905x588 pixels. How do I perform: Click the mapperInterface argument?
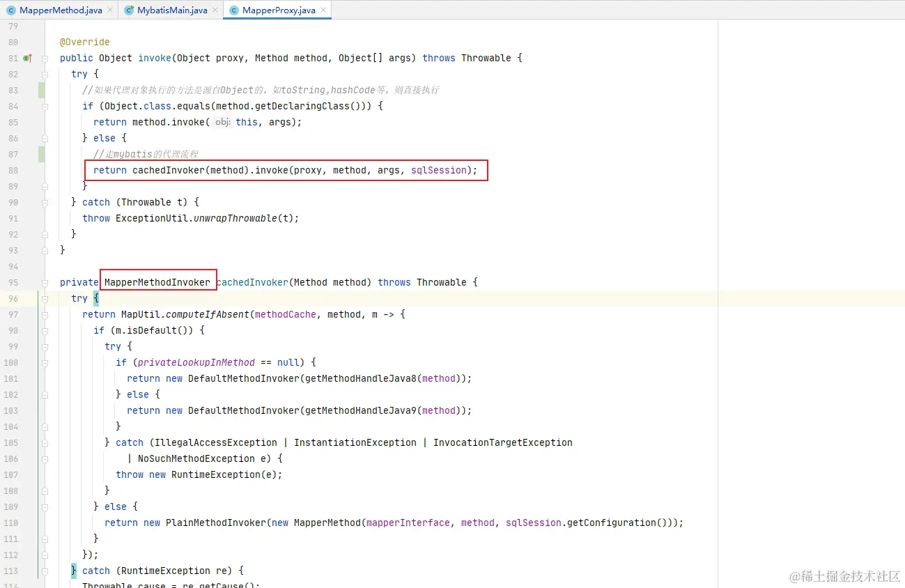tap(408, 523)
